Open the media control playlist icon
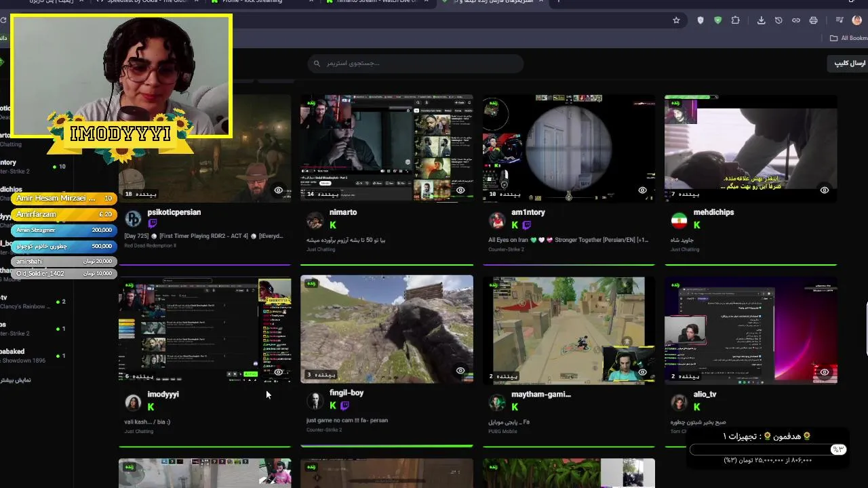The width and height of the screenshot is (868, 488). [x=840, y=20]
